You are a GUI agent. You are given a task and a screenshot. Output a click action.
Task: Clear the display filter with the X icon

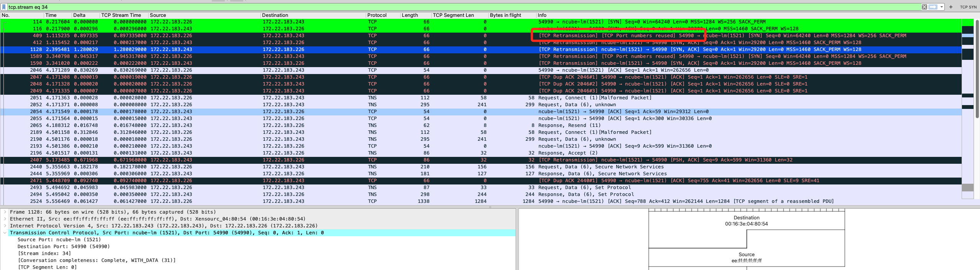tap(924, 7)
